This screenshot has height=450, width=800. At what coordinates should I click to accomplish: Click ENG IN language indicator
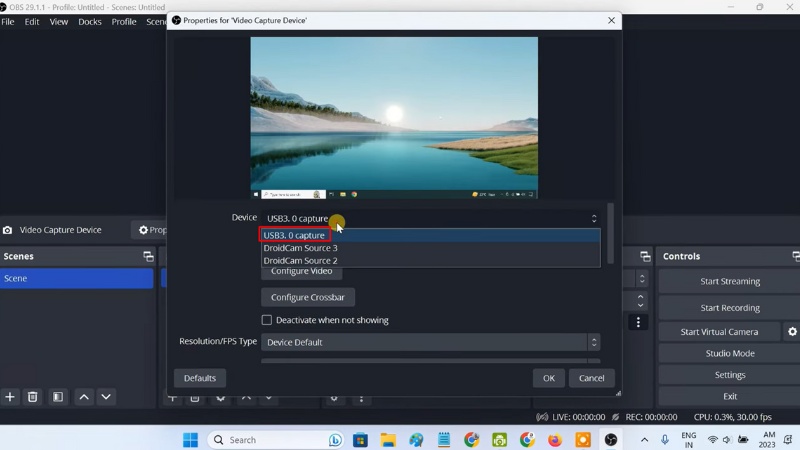pos(688,440)
